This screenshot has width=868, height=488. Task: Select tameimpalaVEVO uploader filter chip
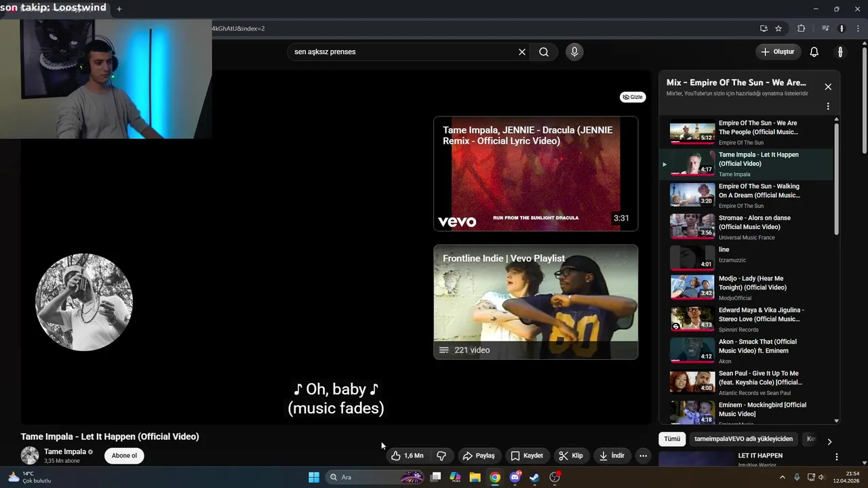(743, 439)
